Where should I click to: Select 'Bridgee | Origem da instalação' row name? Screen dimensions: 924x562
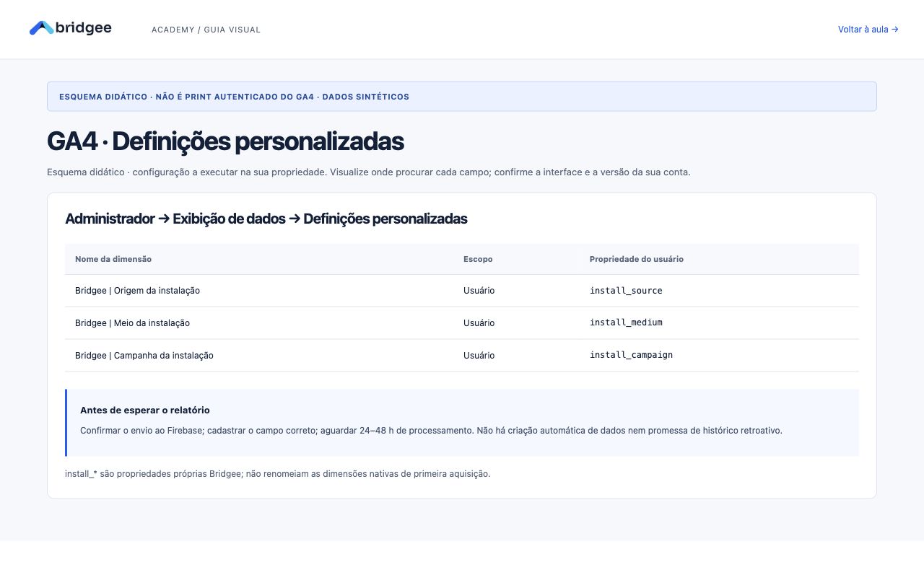coord(137,291)
